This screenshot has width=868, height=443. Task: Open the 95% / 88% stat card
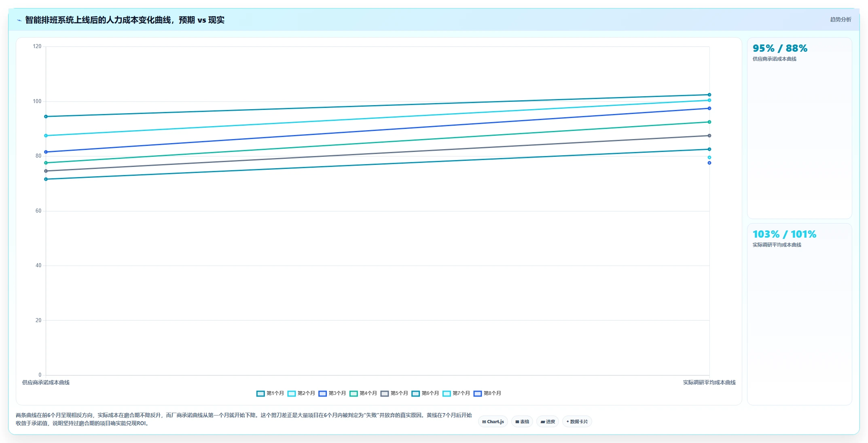pos(799,128)
